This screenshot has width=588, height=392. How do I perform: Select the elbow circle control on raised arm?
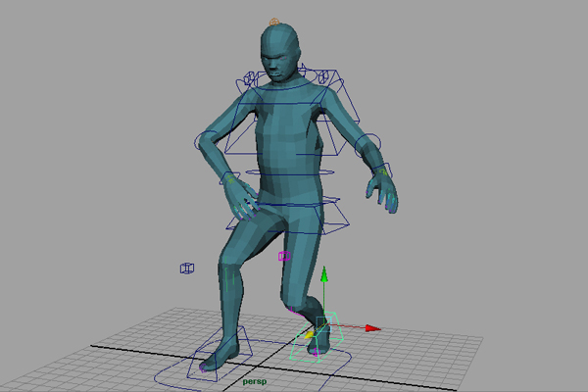(x=367, y=144)
